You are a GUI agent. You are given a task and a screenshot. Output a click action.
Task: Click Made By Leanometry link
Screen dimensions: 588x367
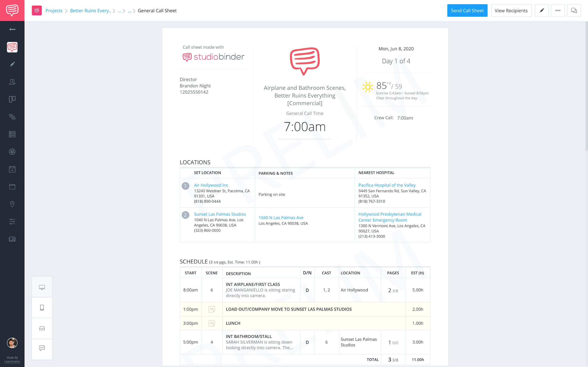(12, 359)
